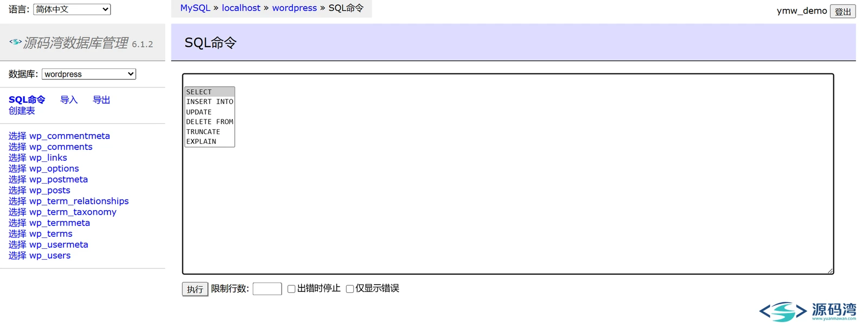Viewport: 868px width, 333px height.
Task: Click 选择 next to wp_posts
Action: [x=17, y=190]
